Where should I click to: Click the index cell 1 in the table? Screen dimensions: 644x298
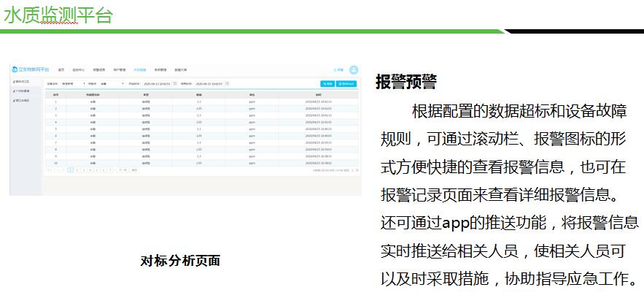click(56, 102)
